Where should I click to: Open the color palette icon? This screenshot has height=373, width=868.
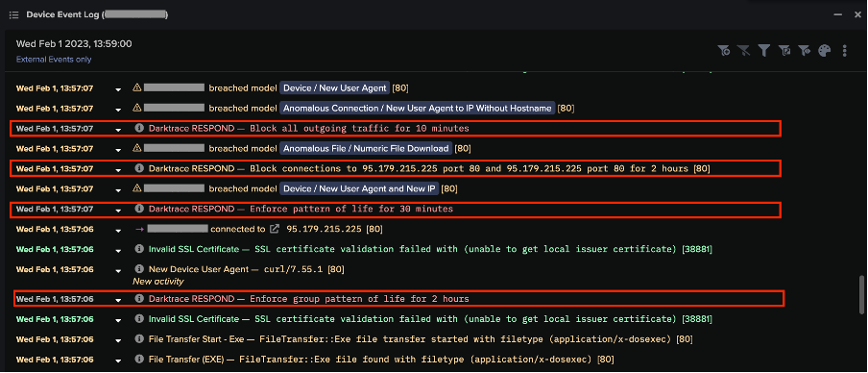(824, 51)
